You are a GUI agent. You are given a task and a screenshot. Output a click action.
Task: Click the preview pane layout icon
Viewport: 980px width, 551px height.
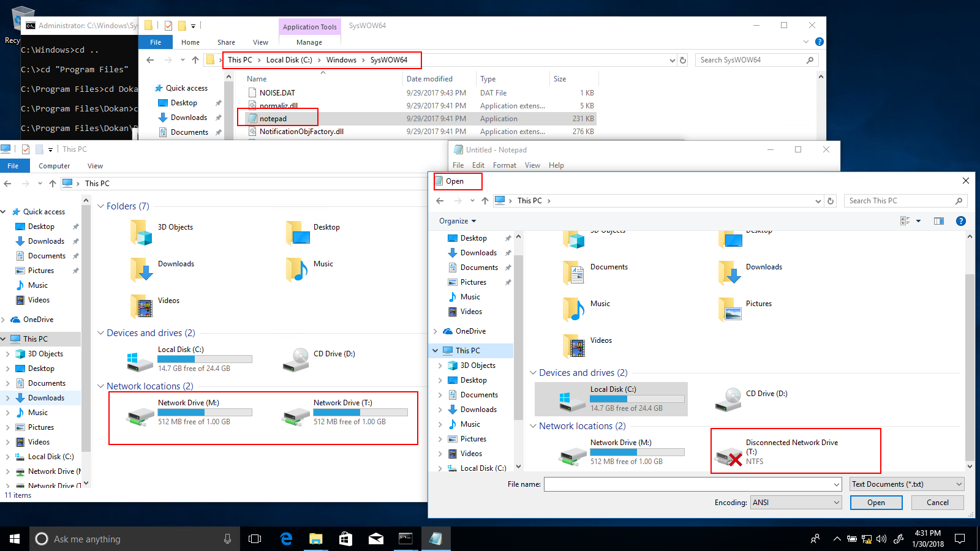(x=939, y=221)
